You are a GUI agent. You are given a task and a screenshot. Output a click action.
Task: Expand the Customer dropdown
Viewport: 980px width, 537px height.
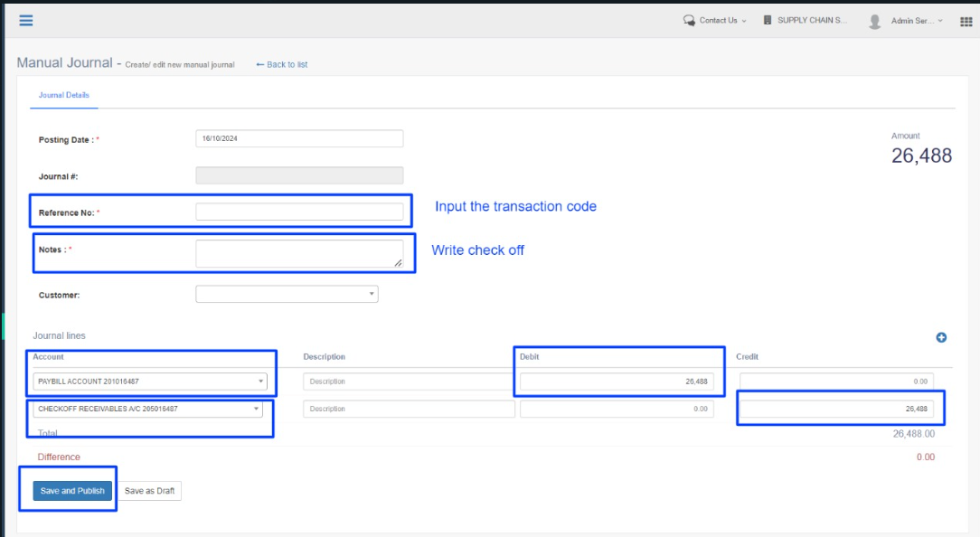287,294
